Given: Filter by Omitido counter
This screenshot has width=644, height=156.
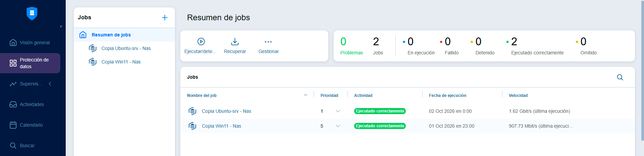Looking at the screenshot, I should coord(586,46).
